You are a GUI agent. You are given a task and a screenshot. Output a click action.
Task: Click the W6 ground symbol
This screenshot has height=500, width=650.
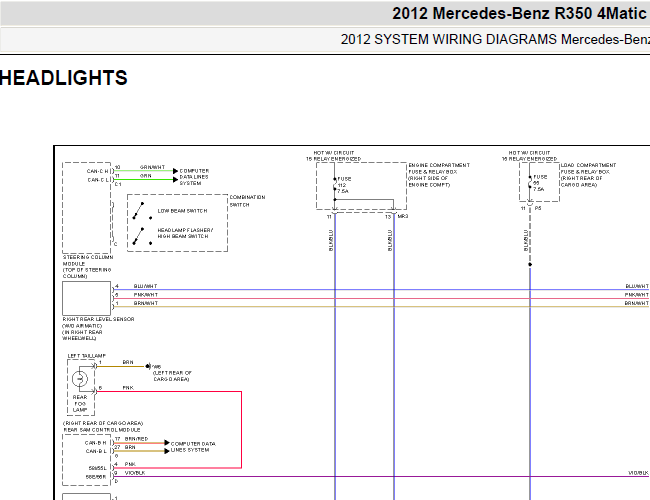148,366
